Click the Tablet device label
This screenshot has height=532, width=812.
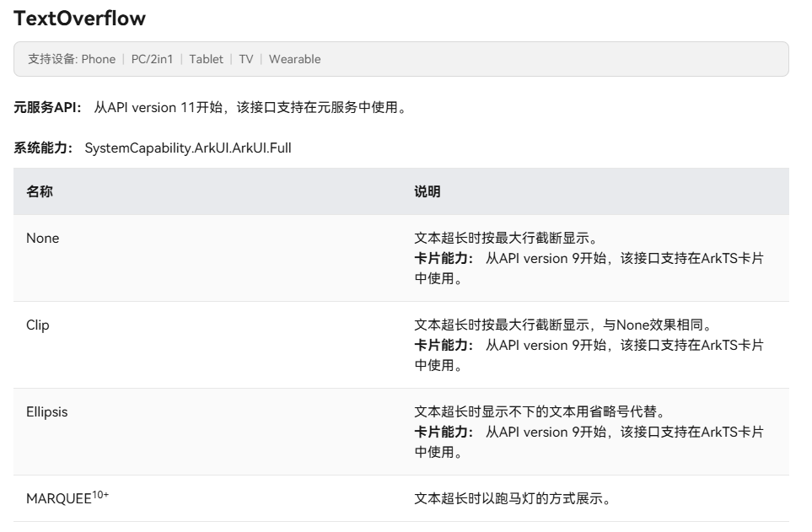click(x=206, y=59)
